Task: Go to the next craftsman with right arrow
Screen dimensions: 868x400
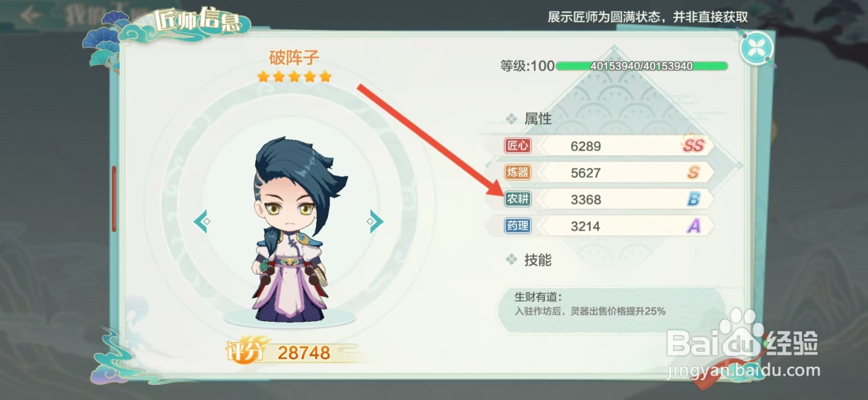Action: click(375, 221)
